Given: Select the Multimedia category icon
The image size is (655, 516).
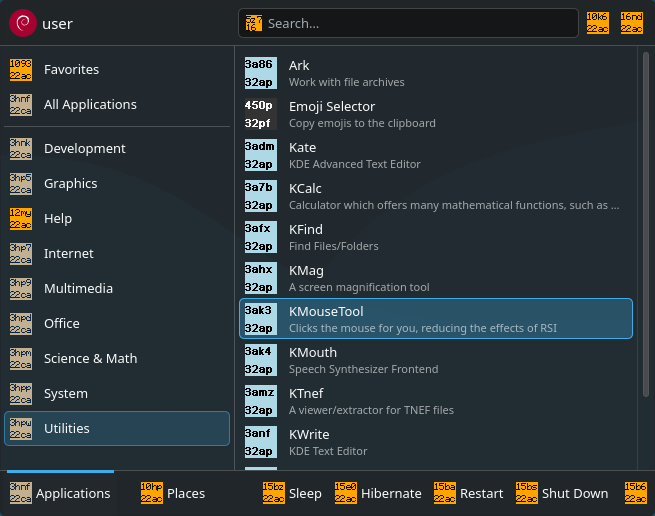Looking at the screenshot, I should pos(21,289).
